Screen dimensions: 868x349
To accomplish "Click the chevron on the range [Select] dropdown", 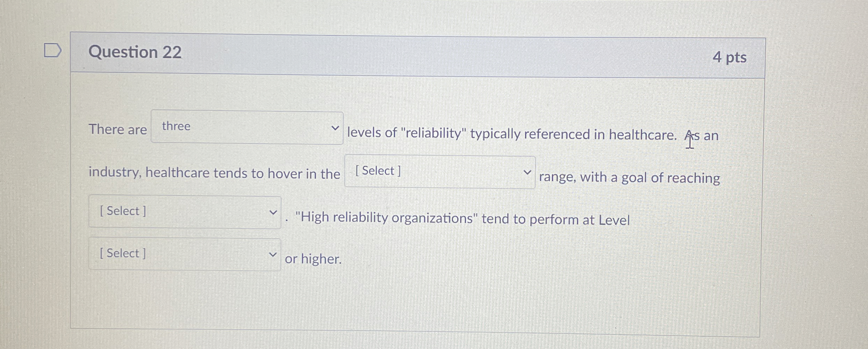I will pyautogui.click(x=527, y=172).
